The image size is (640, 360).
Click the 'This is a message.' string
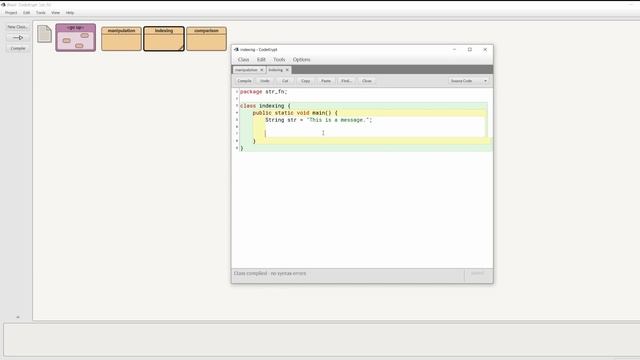338,120
